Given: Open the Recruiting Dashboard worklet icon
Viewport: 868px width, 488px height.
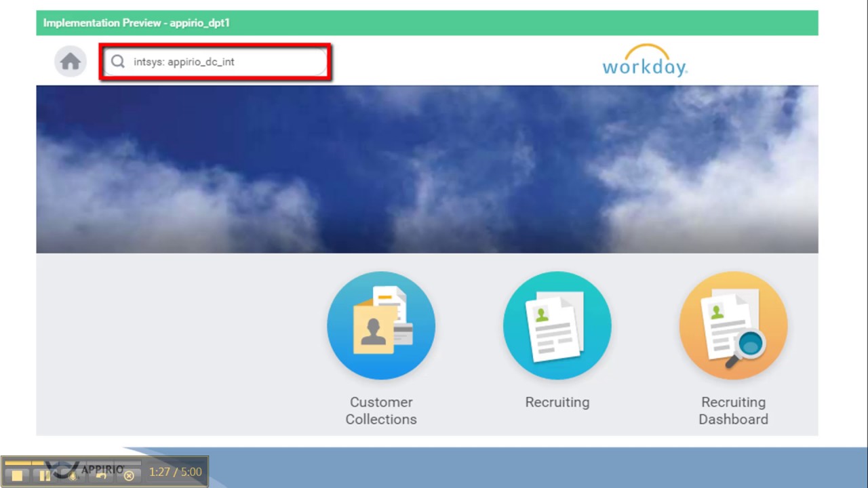Looking at the screenshot, I should [x=734, y=325].
